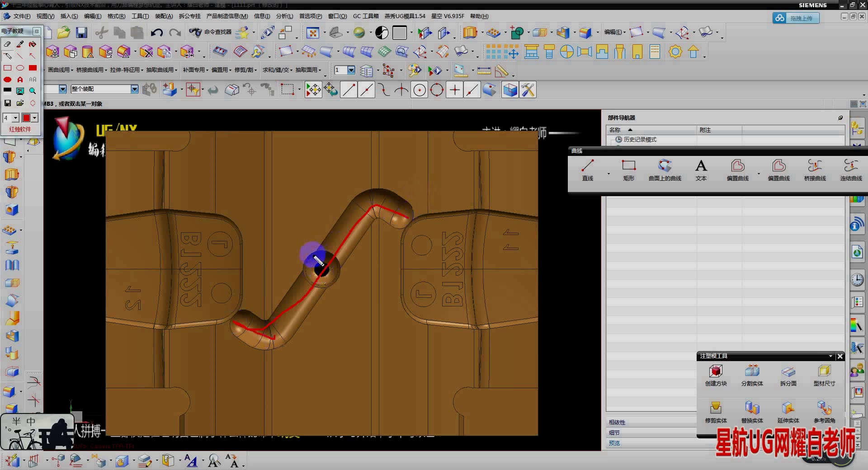This screenshot has height=470, width=868.
Task: Open the 分析(L) menu
Action: pos(284,16)
